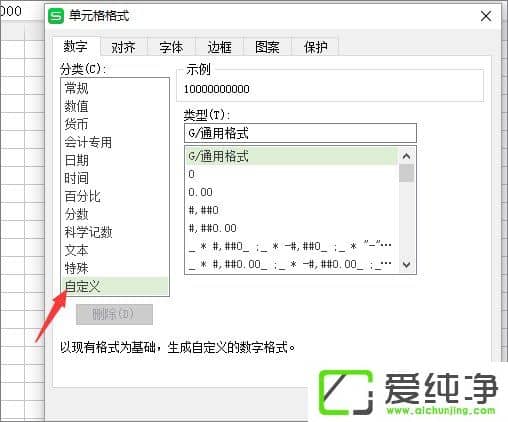Switch to the 字体 tab
Image resolution: width=508 pixels, height=422 pixels.
coord(171,47)
